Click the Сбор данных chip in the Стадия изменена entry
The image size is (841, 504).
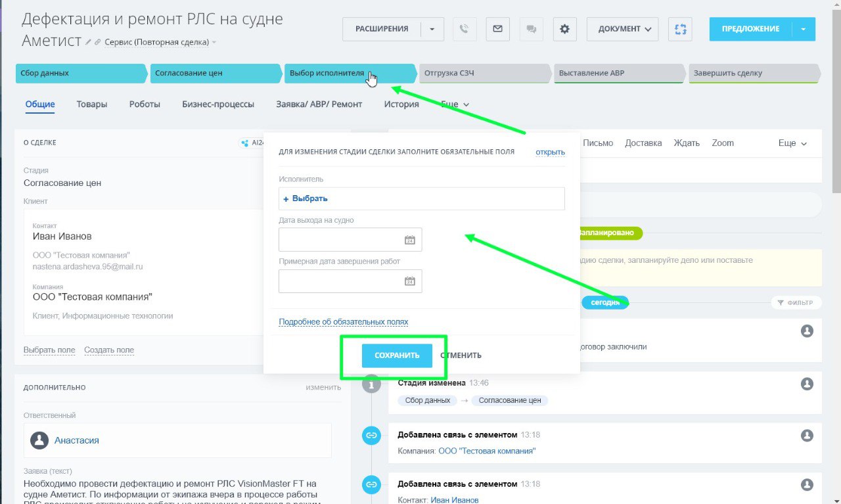pyautogui.click(x=428, y=400)
